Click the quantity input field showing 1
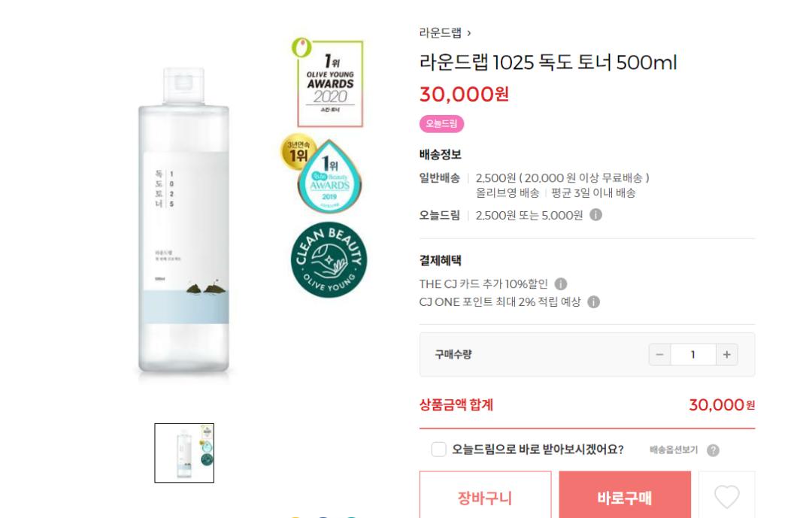The image size is (812, 518). coord(693,354)
